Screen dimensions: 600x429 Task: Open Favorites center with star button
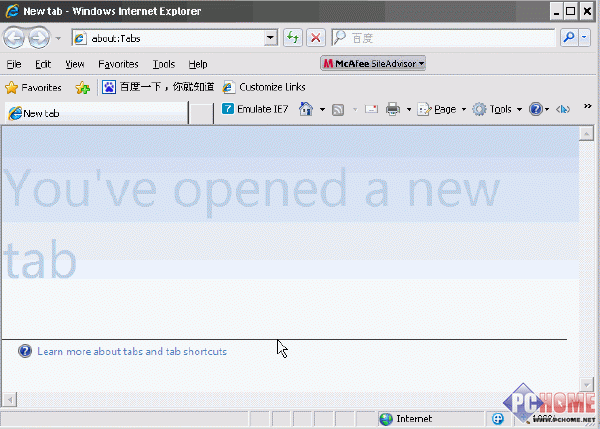click(33, 88)
